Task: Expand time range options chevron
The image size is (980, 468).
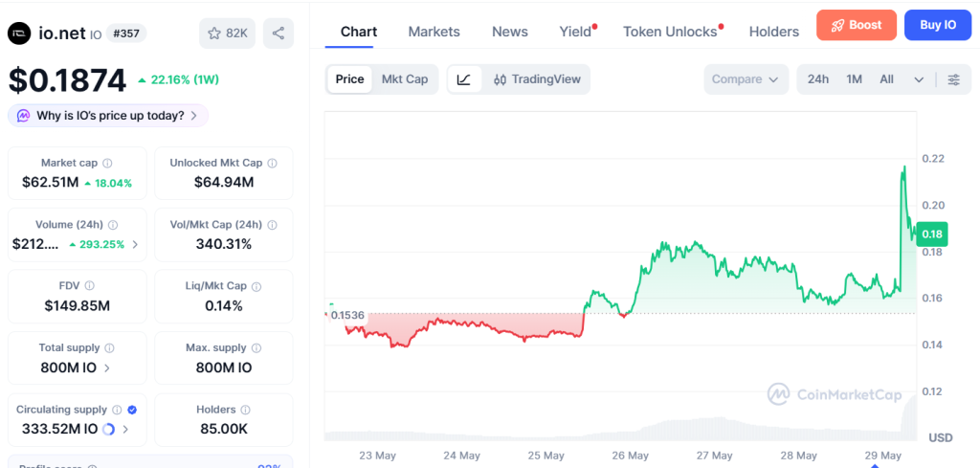Action: (x=918, y=79)
